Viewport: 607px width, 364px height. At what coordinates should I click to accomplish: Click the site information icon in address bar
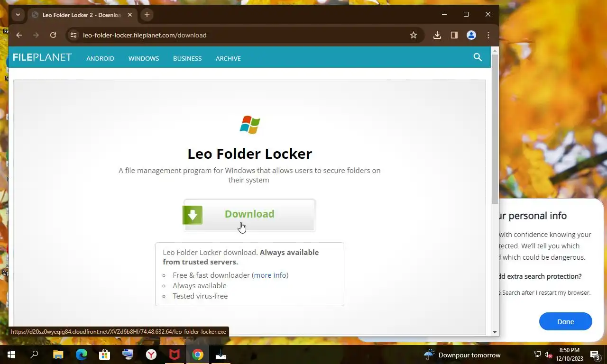pyautogui.click(x=73, y=35)
